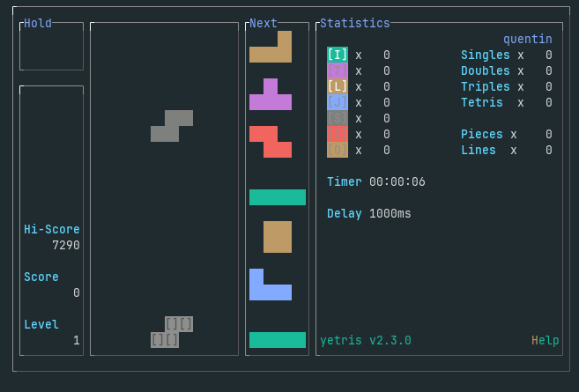The width and height of the screenshot is (579, 392).
Task: Click the [I] piece statistics icon
Action: coord(338,55)
